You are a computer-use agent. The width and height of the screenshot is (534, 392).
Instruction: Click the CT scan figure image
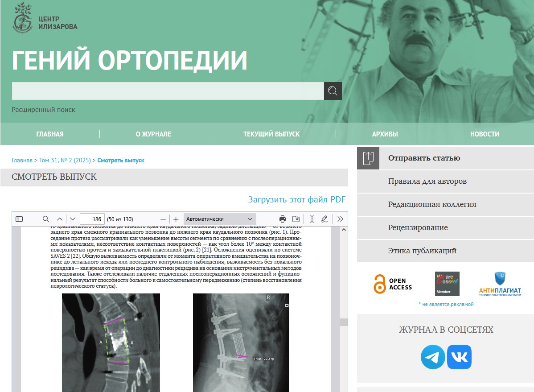[x=111, y=342]
